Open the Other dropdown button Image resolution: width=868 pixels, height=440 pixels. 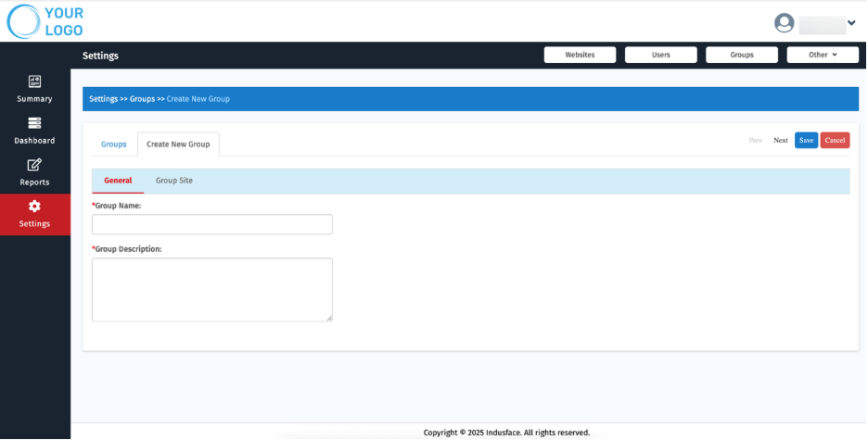[x=823, y=55]
